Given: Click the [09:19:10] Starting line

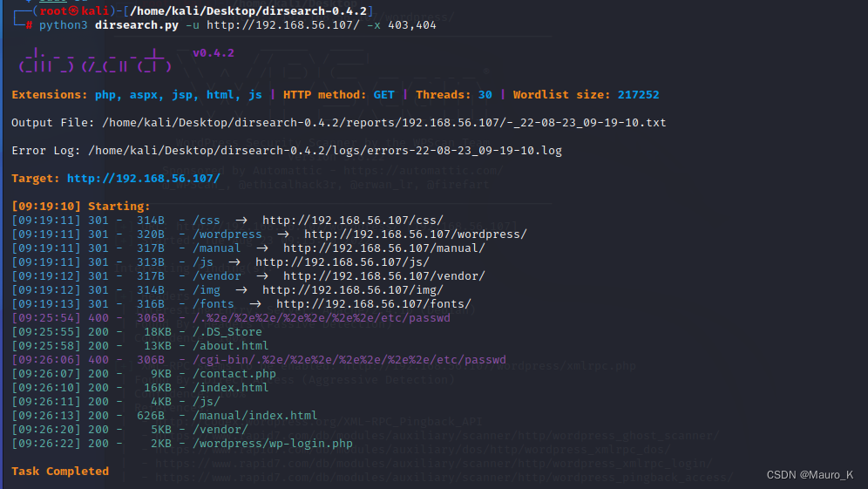Looking at the screenshot, I should [x=81, y=206].
